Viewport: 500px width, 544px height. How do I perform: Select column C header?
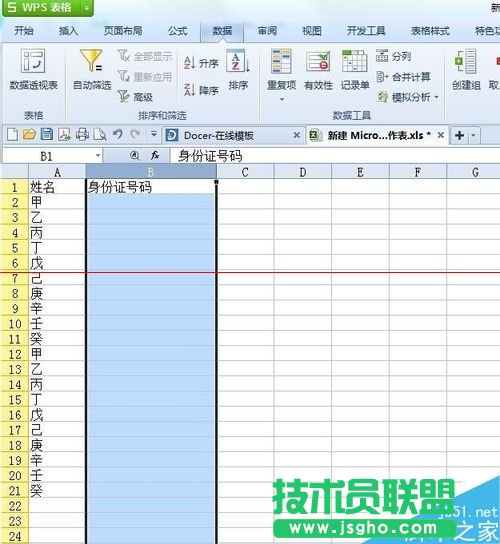(x=245, y=172)
